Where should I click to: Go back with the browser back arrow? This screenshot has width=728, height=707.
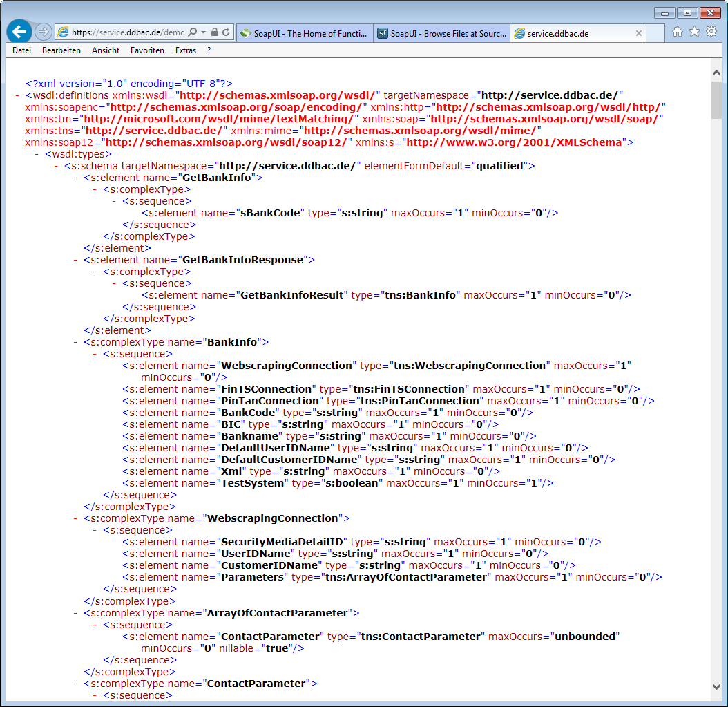(x=19, y=32)
